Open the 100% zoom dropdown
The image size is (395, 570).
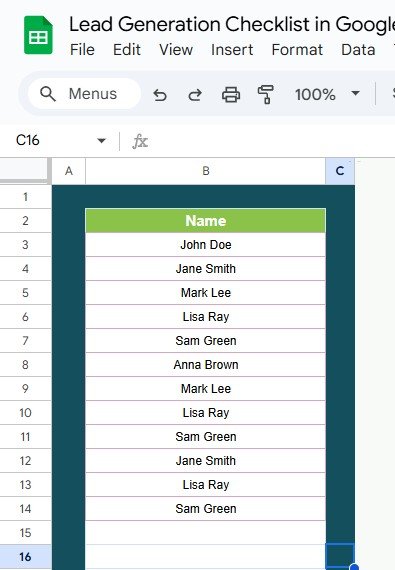[327, 95]
